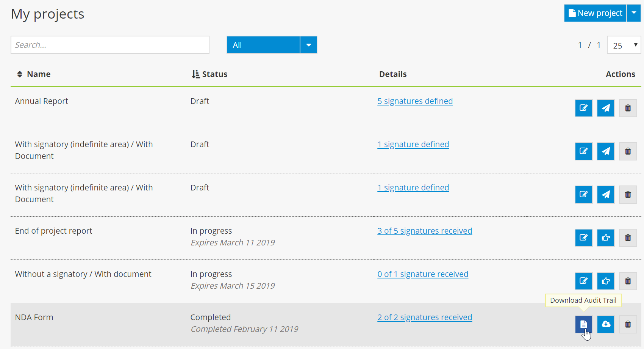
Task: Download the signed NDA Form documents
Action: coord(605,324)
